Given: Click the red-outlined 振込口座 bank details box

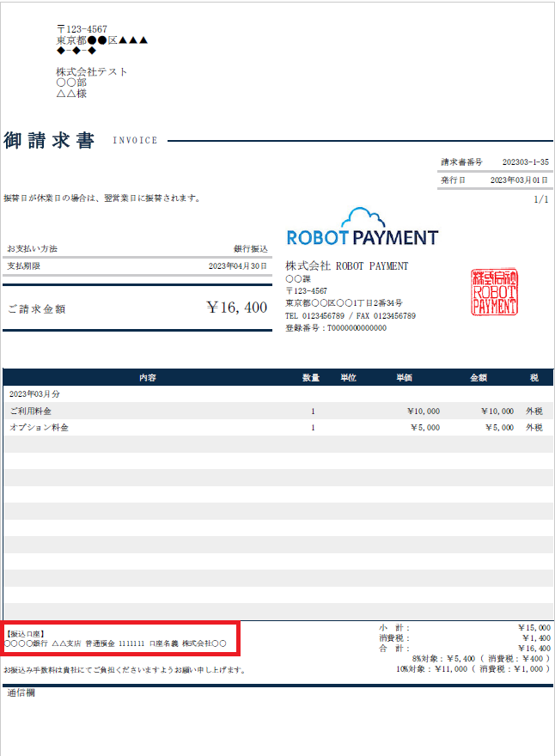Looking at the screenshot, I should 120,638.
